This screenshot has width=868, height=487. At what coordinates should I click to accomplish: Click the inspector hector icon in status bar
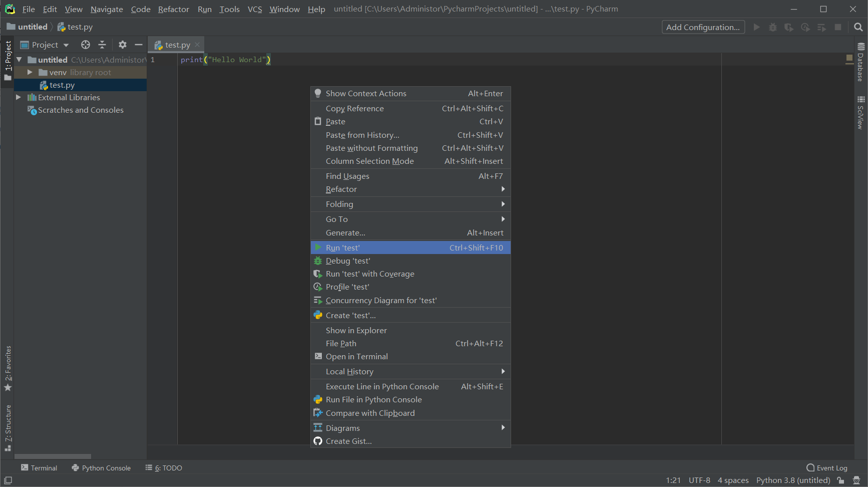tap(856, 480)
